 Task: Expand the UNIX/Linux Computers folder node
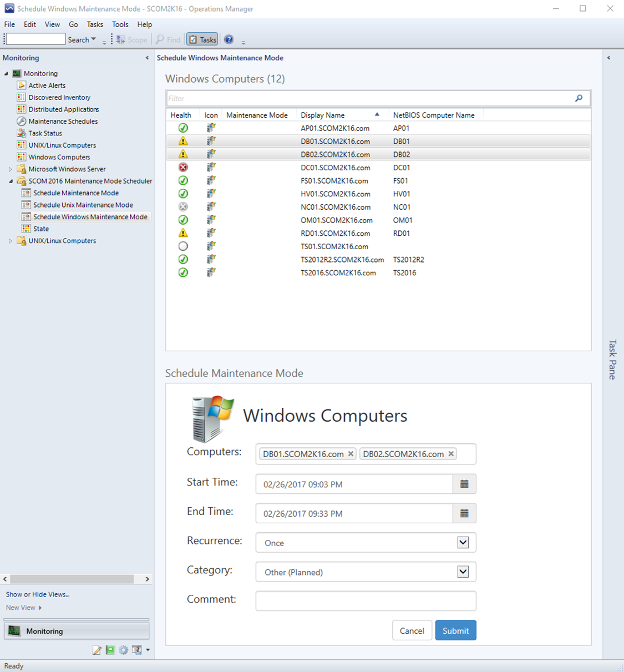(11, 241)
